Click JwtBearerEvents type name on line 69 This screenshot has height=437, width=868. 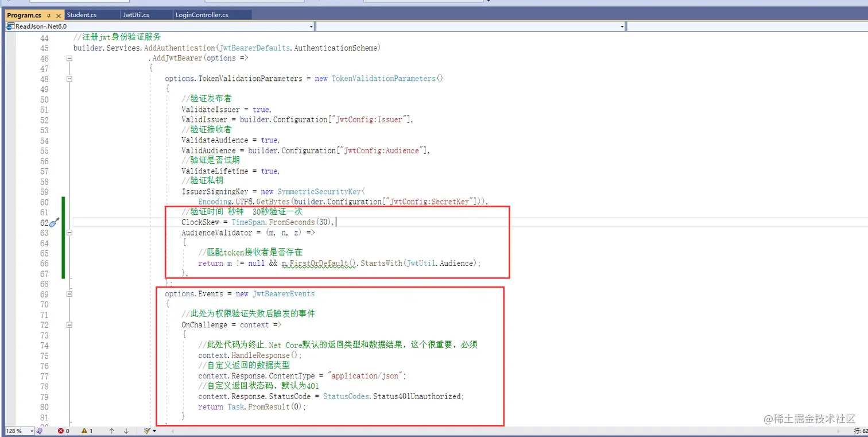pos(284,294)
